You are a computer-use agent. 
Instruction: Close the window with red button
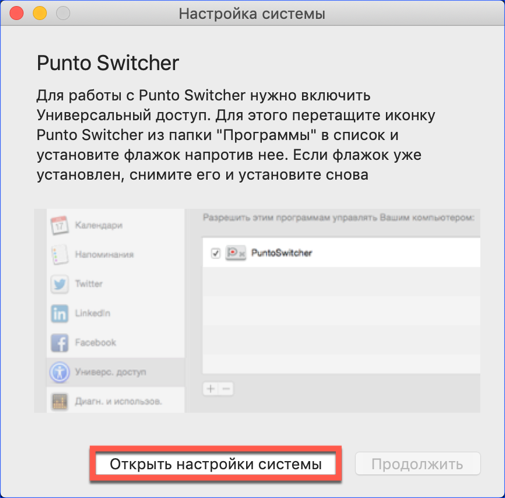tap(16, 13)
